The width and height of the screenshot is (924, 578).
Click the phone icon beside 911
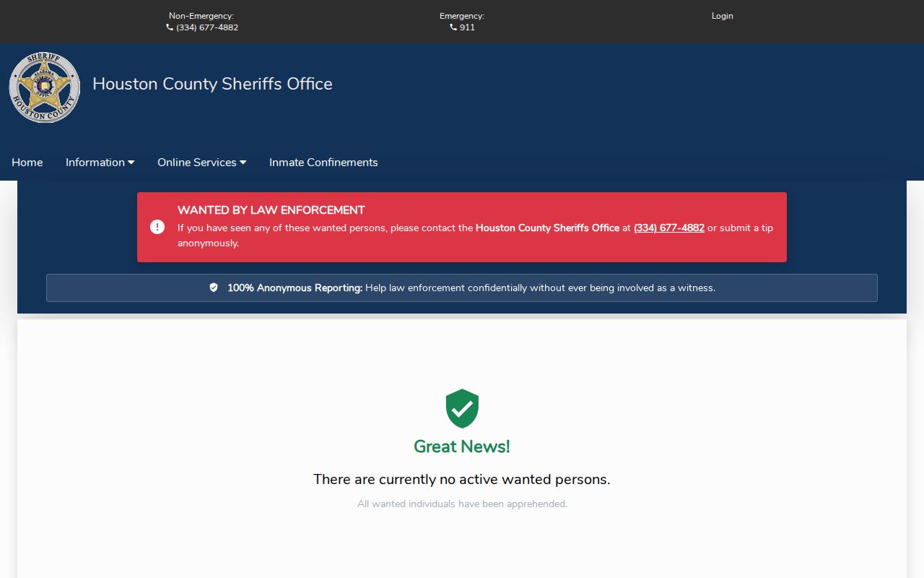(x=453, y=27)
